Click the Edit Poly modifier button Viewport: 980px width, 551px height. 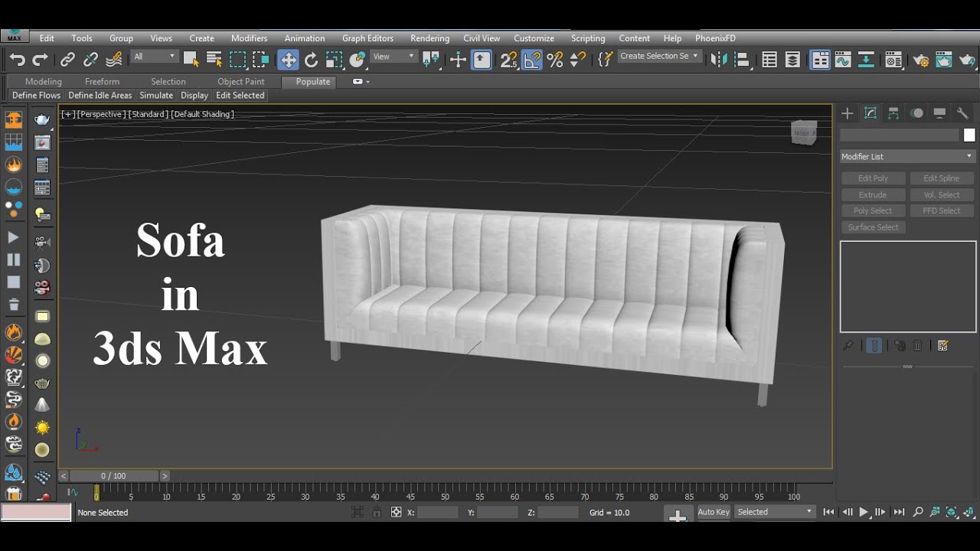click(874, 178)
